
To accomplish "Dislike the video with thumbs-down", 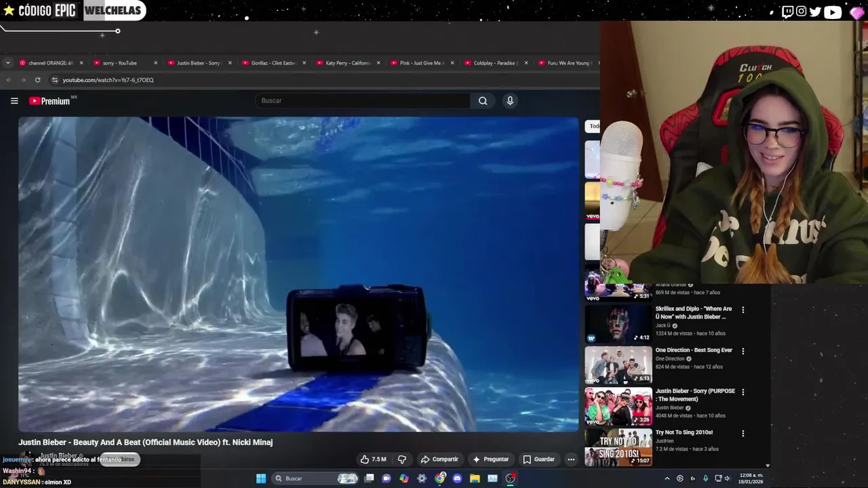I will [401, 460].
